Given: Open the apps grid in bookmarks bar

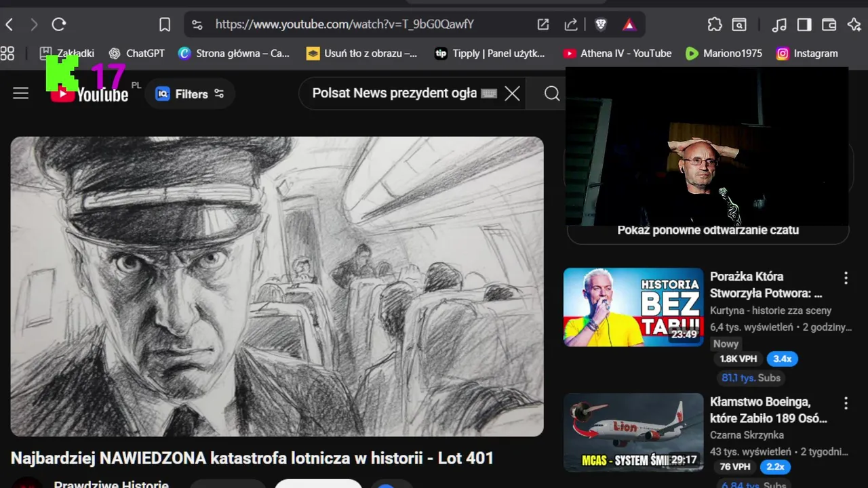Looking at the screenshot, I should click(7, 54).
